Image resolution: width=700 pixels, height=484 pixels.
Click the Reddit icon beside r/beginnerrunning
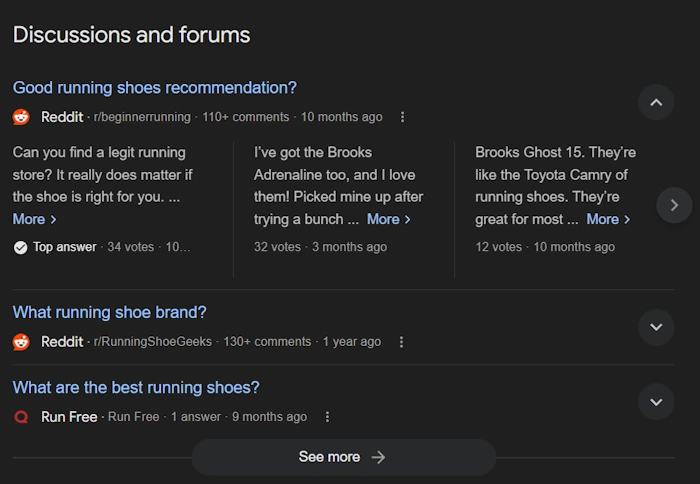21,117
